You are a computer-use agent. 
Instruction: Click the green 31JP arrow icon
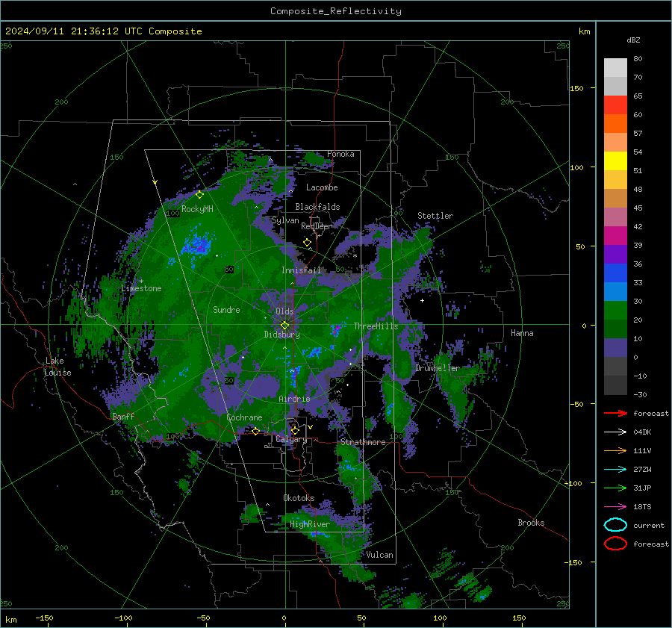(x=615, y=488)
